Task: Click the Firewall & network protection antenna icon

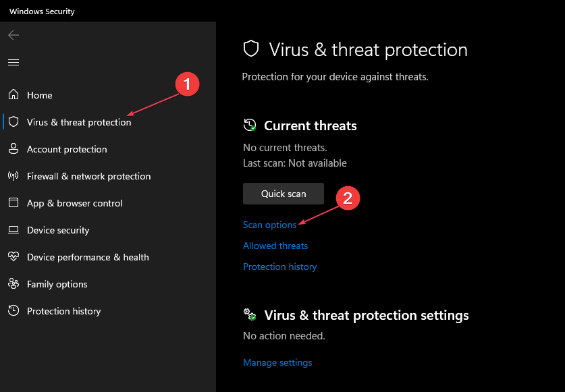Action: (x=14, y=176)
